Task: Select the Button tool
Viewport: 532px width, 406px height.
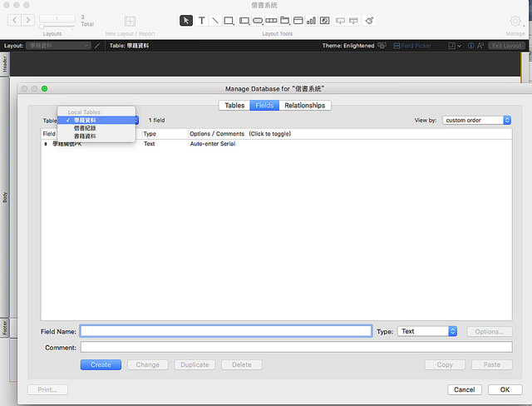Action: click(258, 21)
